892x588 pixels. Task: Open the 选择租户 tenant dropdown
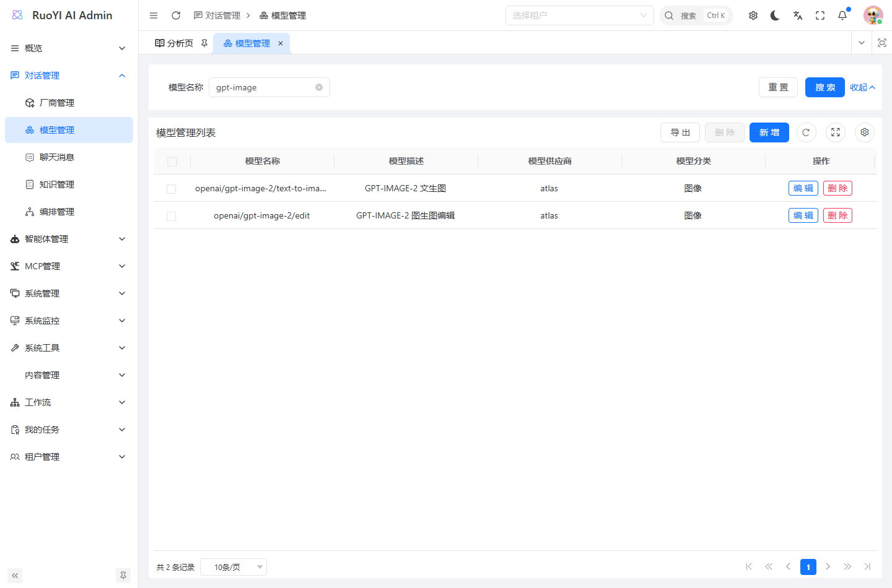pyautogui.click(x=580, y=15)
